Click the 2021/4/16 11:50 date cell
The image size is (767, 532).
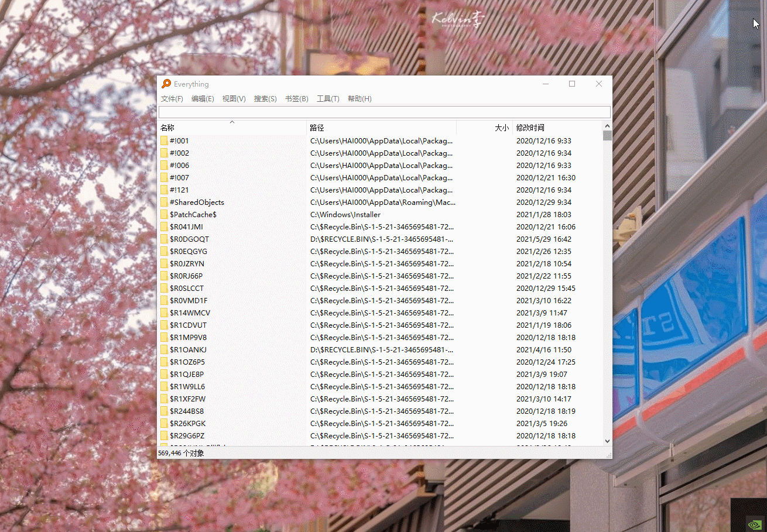544,349
